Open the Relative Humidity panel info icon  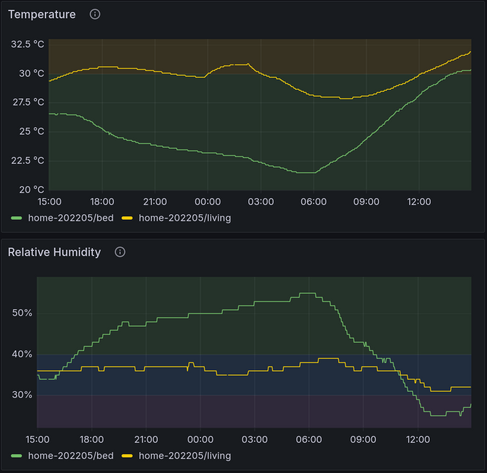point(120,252)
